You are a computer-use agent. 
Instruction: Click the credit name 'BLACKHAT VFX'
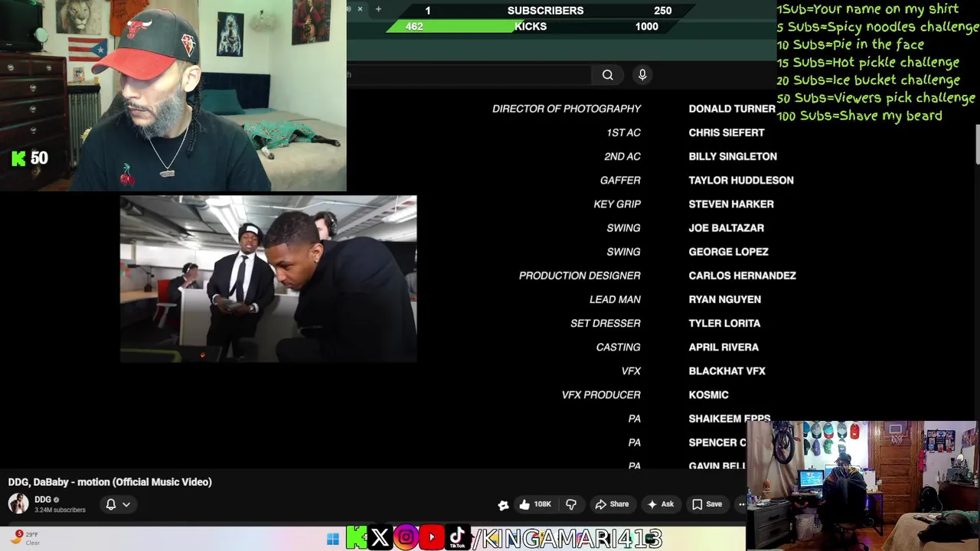tap(727, 371)
